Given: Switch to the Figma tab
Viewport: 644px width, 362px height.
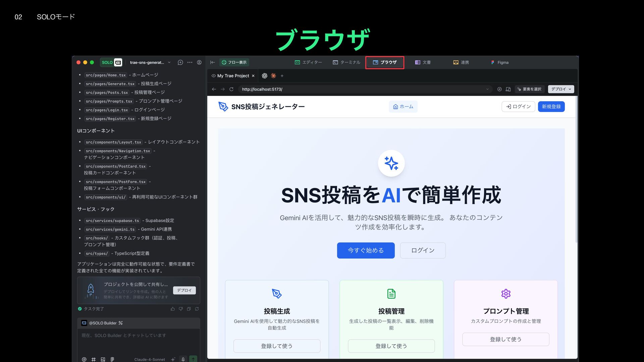Looking at the screenshot, I should [x=500, y=62].
